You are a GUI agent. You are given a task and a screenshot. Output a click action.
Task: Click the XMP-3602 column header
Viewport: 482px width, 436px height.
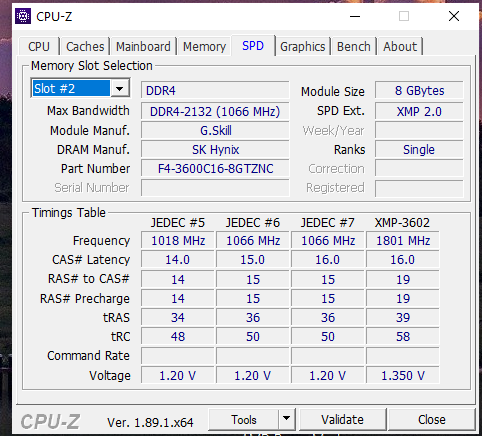pos(402,222)
